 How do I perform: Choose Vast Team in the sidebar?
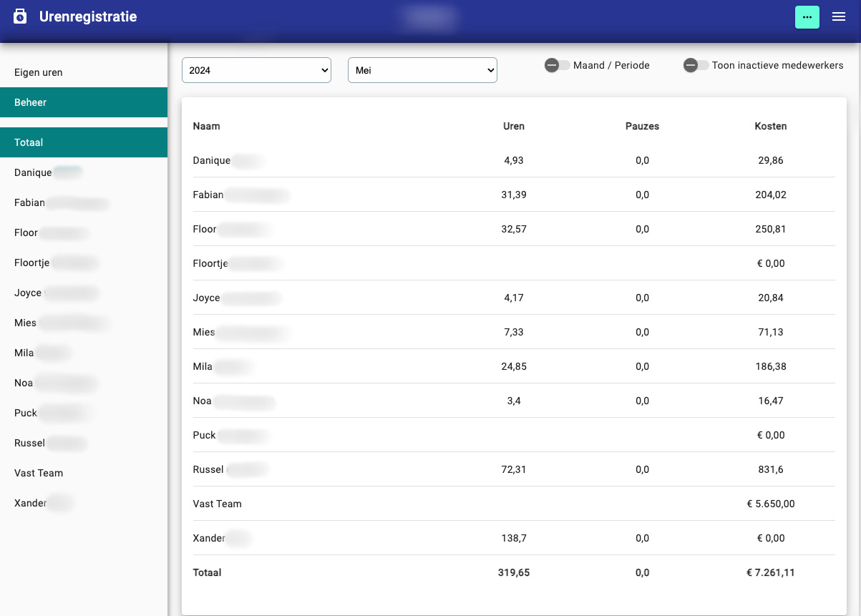pos(39,473)
